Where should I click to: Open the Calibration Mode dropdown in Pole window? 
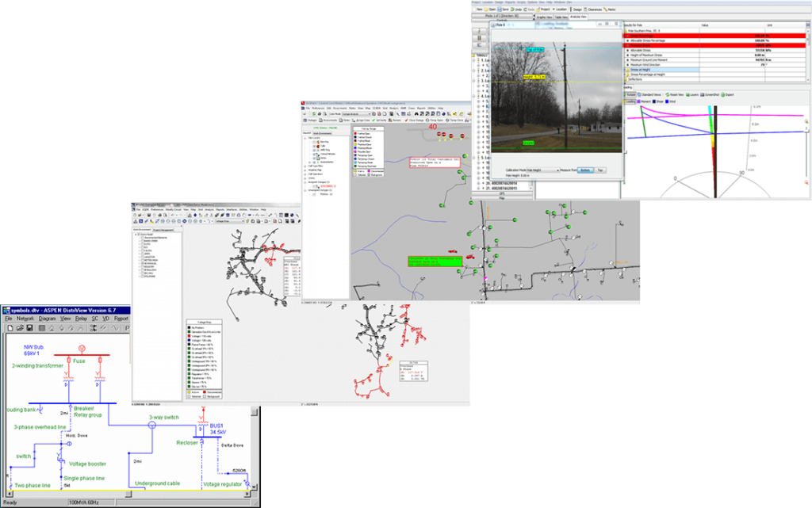[x=542, y=170]
